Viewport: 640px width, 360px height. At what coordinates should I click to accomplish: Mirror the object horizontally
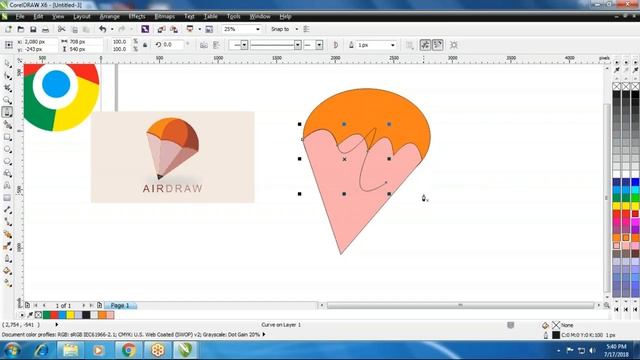pos(204,45)
